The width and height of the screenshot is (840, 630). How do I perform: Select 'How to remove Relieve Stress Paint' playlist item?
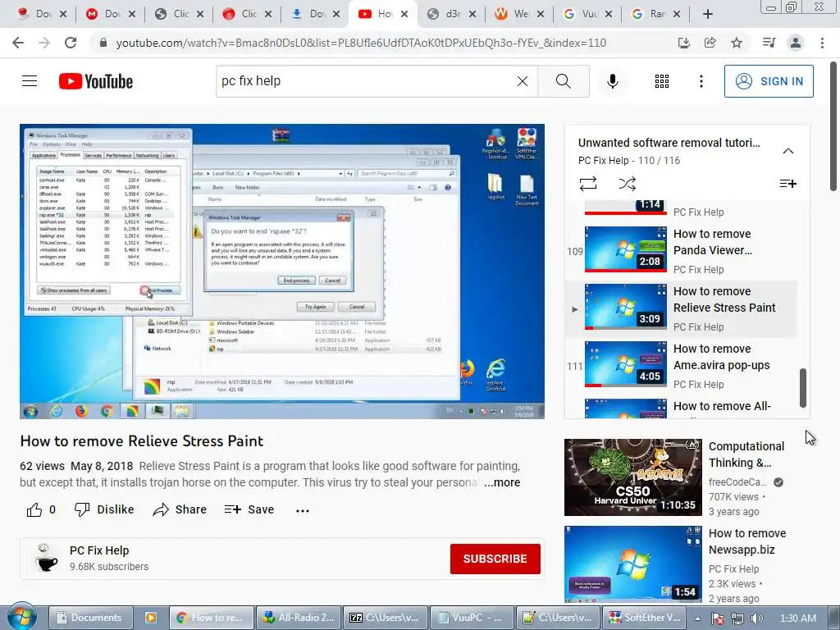coord(682,308)
